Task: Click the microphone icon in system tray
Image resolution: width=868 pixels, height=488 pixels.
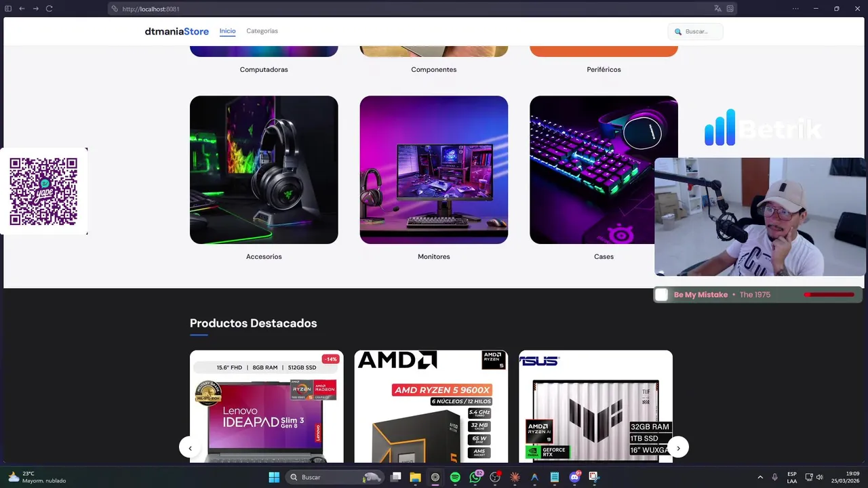Action: point(775,477)
